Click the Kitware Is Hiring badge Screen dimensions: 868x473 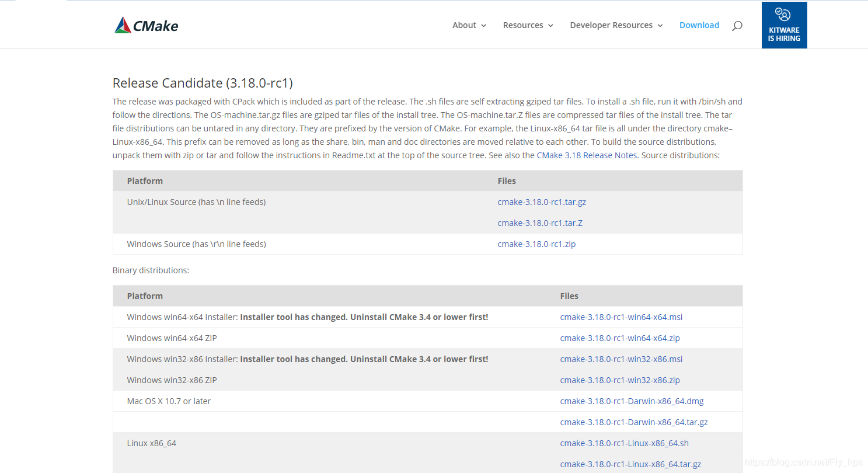click(784, 25)
